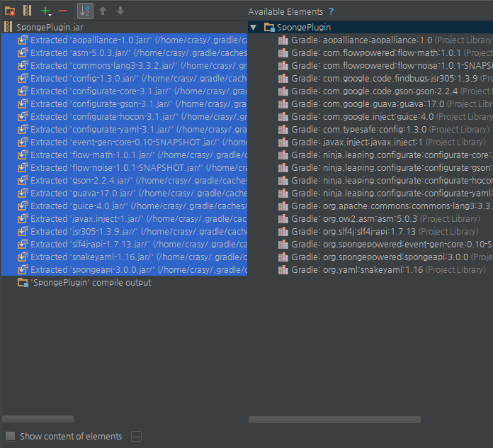
Task: Select Extracted 'configurate-hocon-3.1.jar/' row
Action: click(124, 117)
